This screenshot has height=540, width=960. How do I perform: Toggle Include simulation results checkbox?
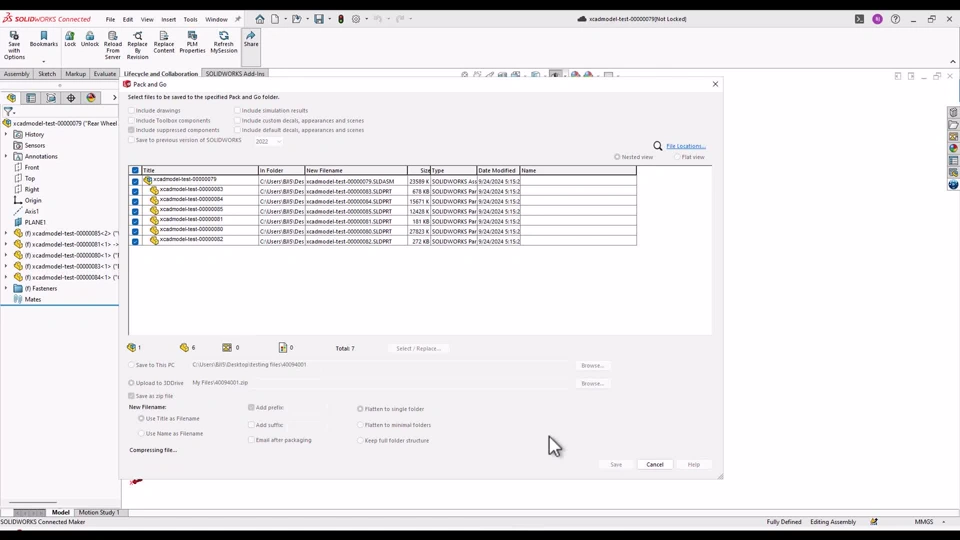click(x=238, y=110)
